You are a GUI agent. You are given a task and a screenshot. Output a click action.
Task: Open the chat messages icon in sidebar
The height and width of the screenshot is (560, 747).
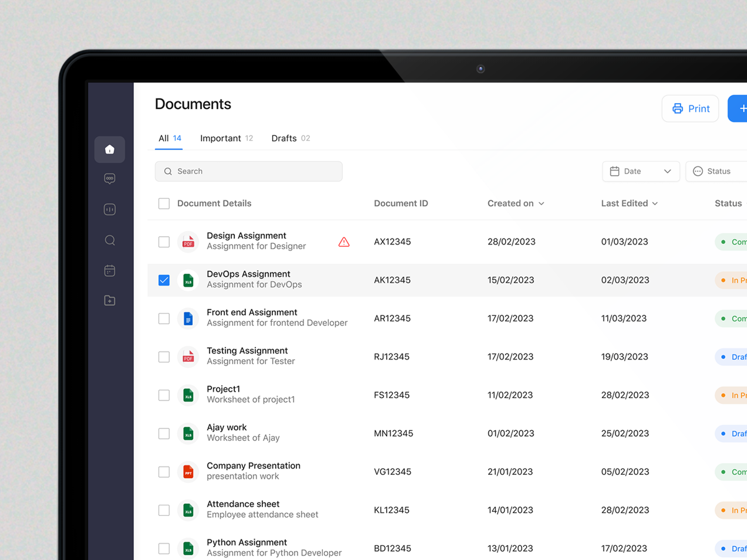click(109, 178)
